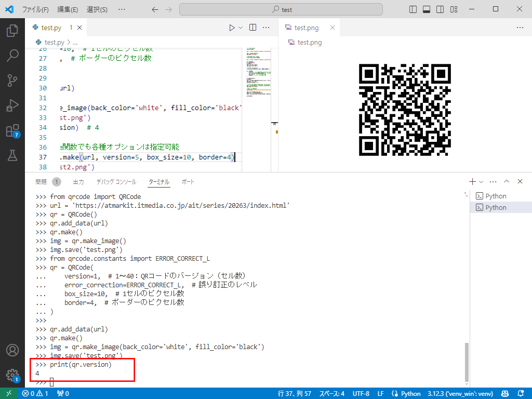Viewport: 532px width, 399px height.
Task: Open the Extensions view showing 7 updates
Action: click(11, 129)
